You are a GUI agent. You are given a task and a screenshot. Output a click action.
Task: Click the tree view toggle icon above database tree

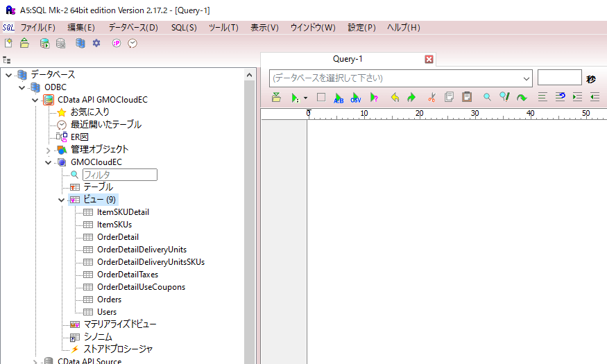click(x=6, y=60)
